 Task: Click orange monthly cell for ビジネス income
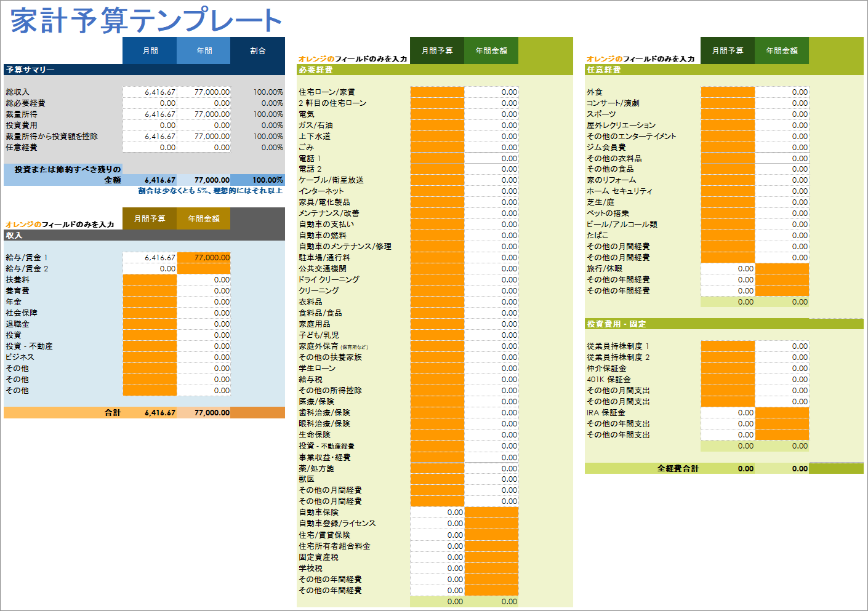coord(150,357)
